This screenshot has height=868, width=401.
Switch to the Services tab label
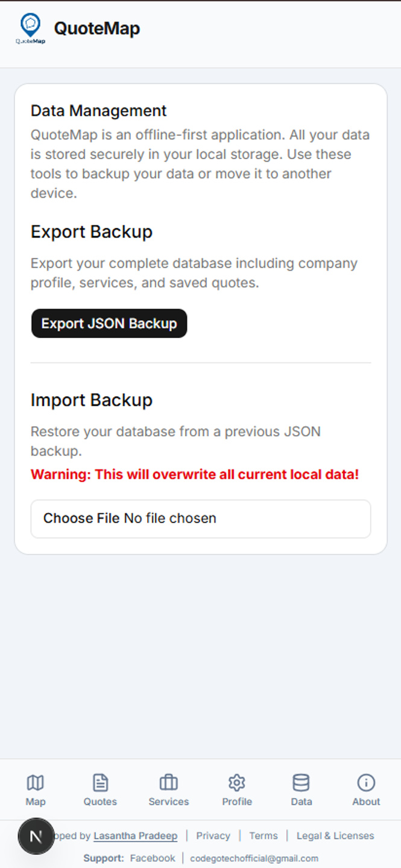pos(169,802)
